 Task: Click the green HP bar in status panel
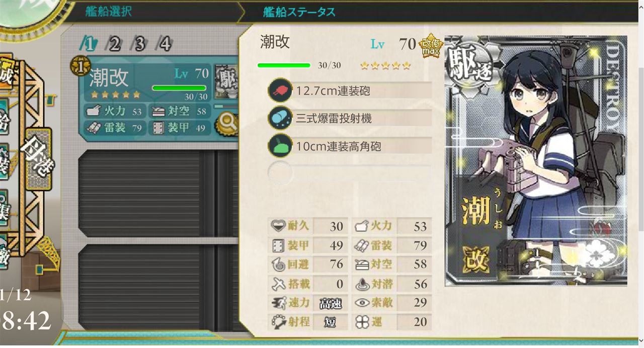tap(284, 65)
